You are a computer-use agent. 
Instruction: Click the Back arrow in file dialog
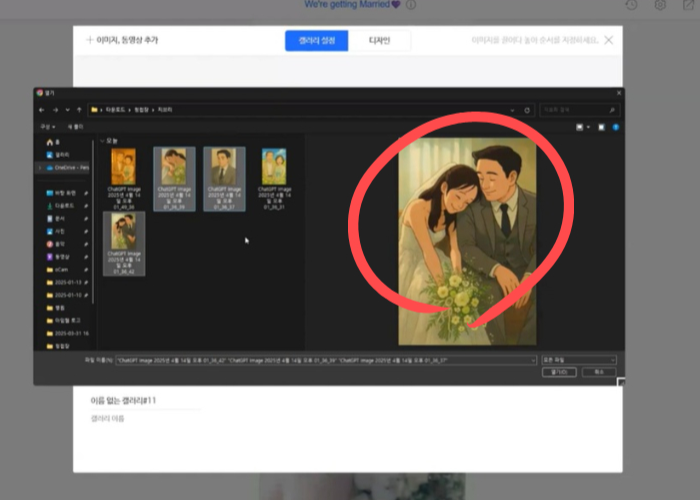(43, 109)
